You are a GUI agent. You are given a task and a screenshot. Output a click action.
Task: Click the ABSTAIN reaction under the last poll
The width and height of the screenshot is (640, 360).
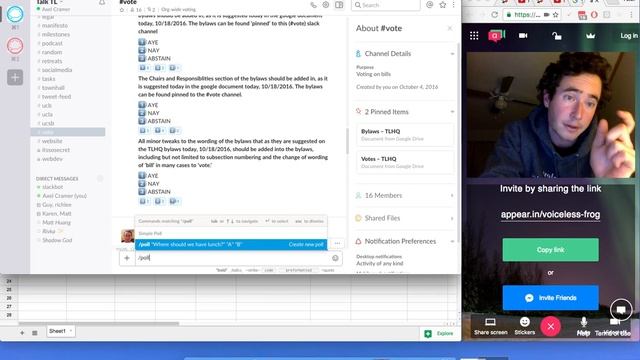[175, 201]
